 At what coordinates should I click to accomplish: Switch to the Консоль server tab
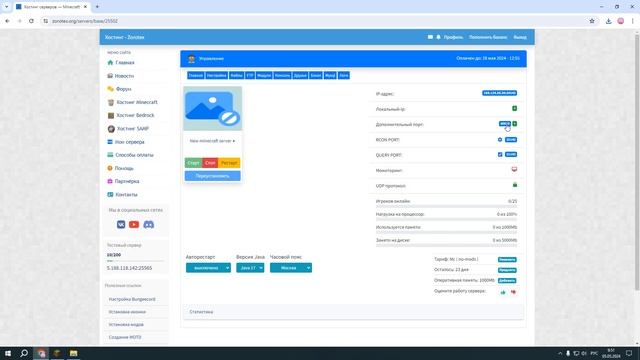tap(282, 76)
